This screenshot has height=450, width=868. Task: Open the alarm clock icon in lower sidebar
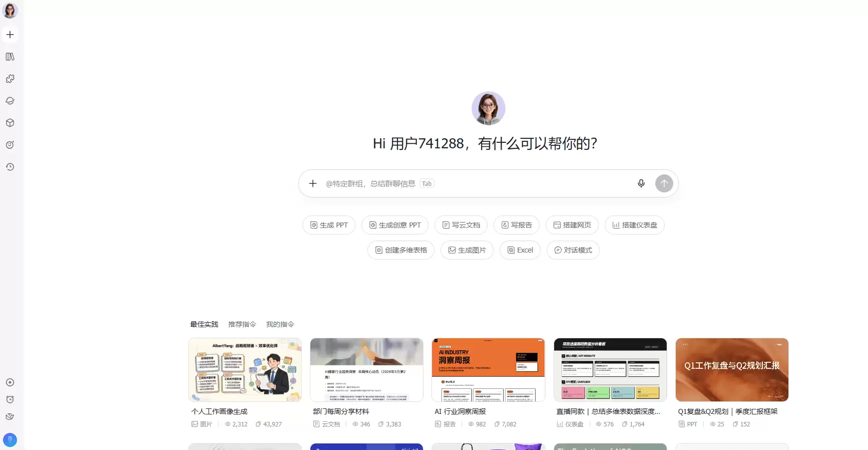pyautogui.click(x=10, y=399)
